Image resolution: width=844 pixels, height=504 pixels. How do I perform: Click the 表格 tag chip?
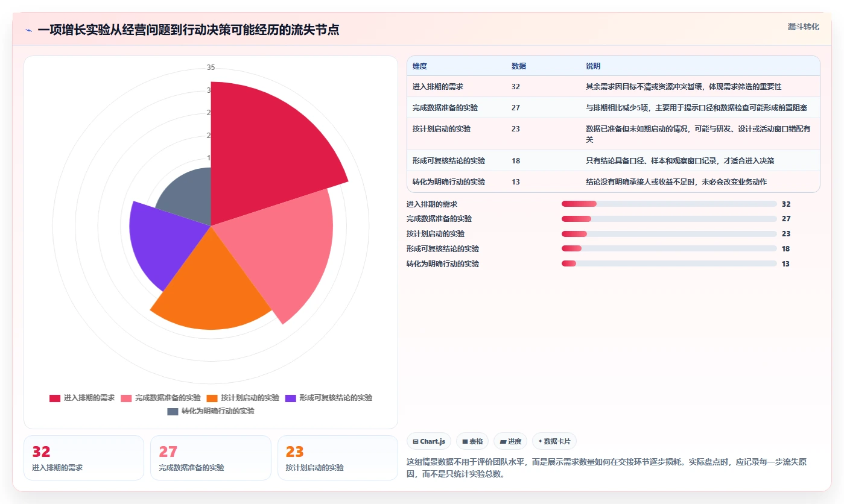tap(472, 441)
